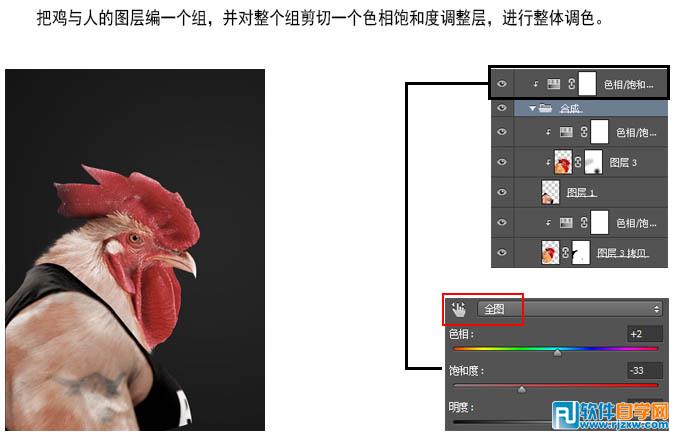This screenshot has width=676, height=437.
Task: Select the 图层 3 拷贝 layer name
Action: coord(623,253)
